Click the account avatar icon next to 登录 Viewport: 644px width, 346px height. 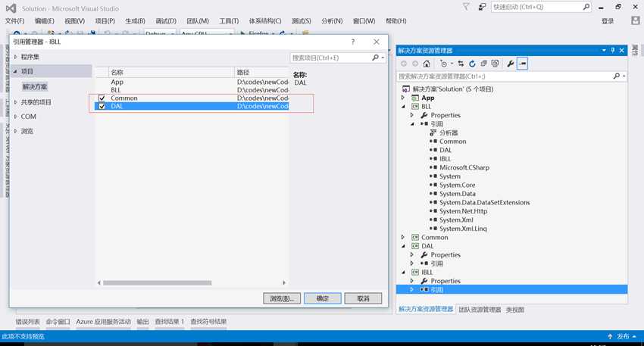pyautogui.click(x=636, y=20)
